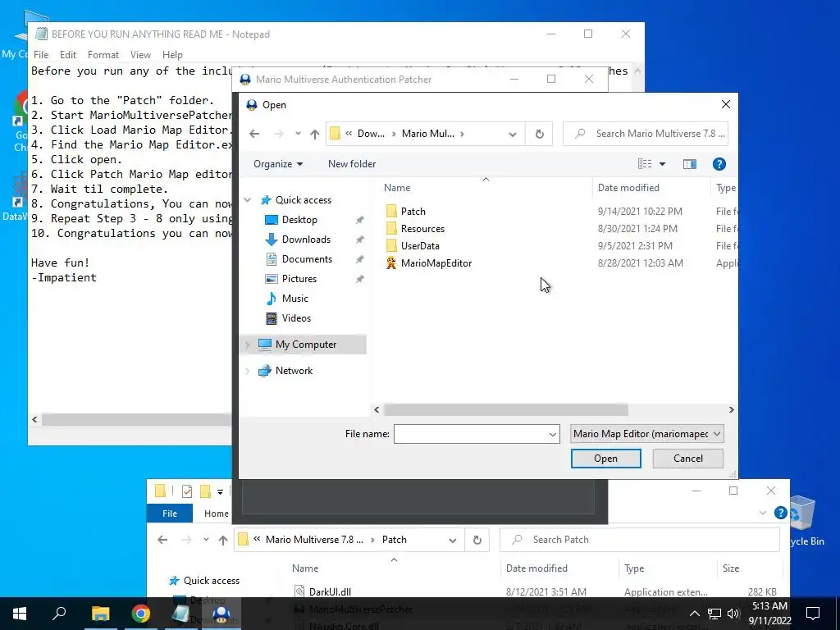Open Explorer window Help icon

(781, 514)
